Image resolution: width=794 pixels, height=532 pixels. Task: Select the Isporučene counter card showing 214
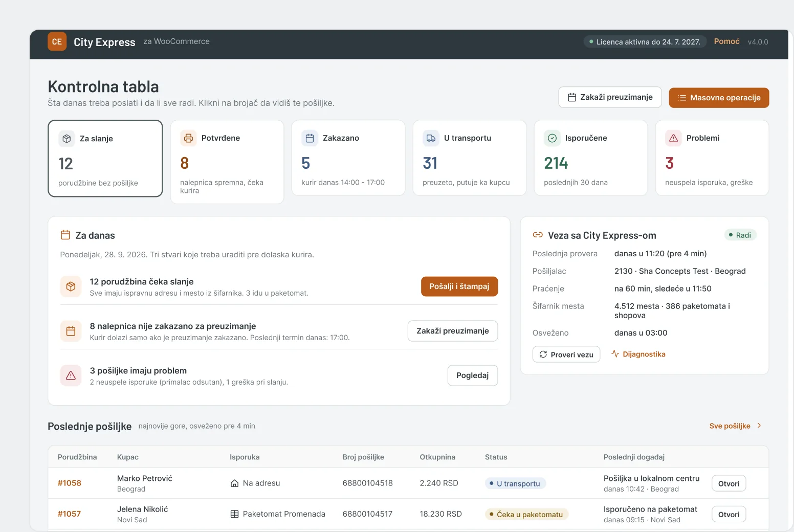click(591, 158)
